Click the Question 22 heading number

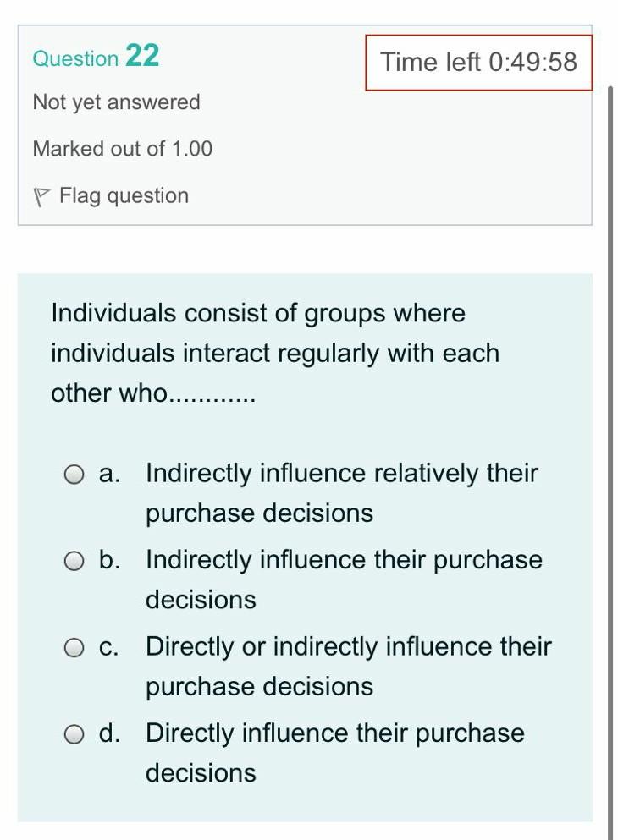click(142, 56)
